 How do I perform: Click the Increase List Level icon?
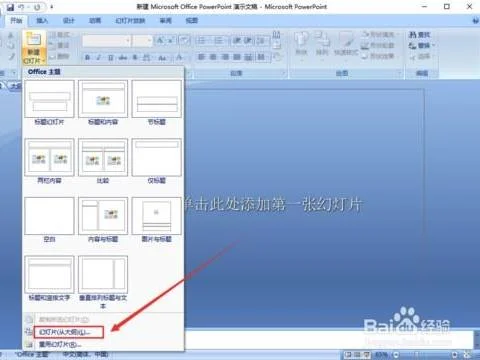[x=248, y=41]
